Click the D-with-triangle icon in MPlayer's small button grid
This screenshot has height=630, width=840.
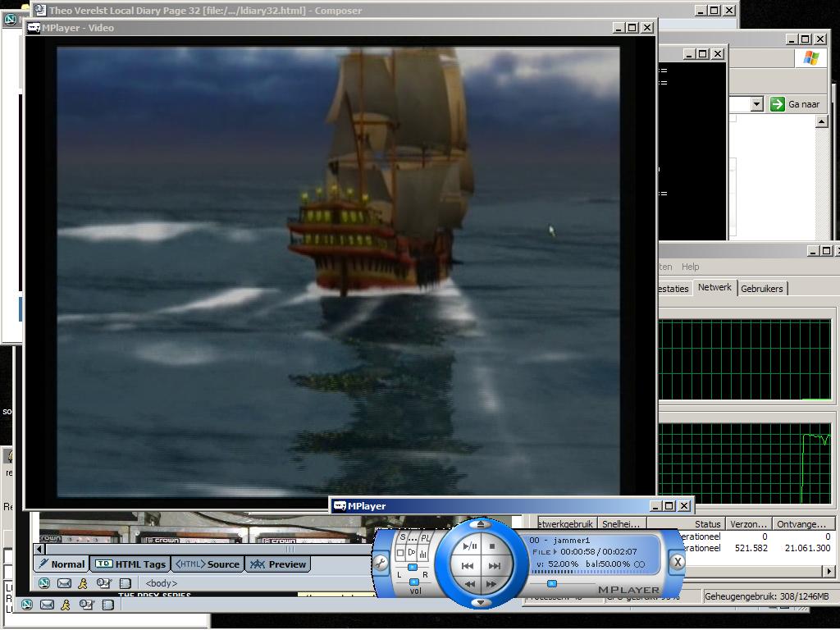(412, 552)
